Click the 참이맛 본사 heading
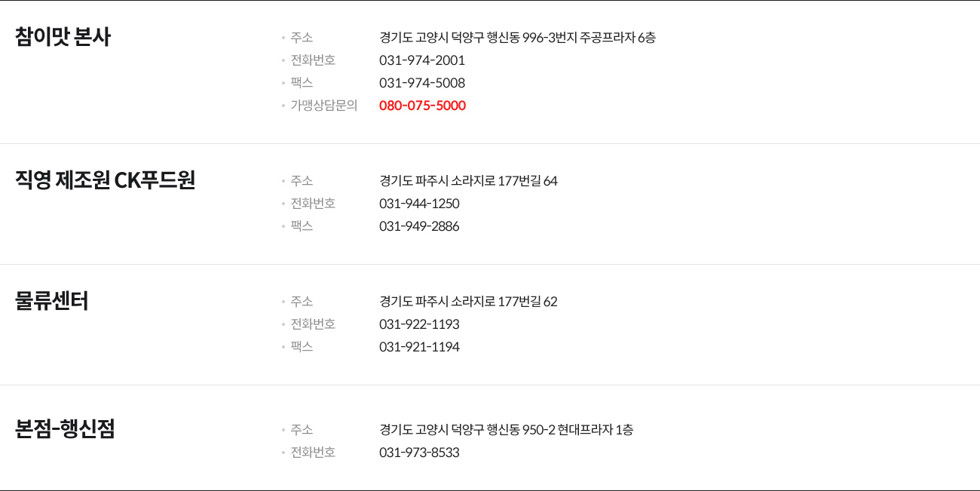This screenshot has width=980, height=491. [63, 37]
